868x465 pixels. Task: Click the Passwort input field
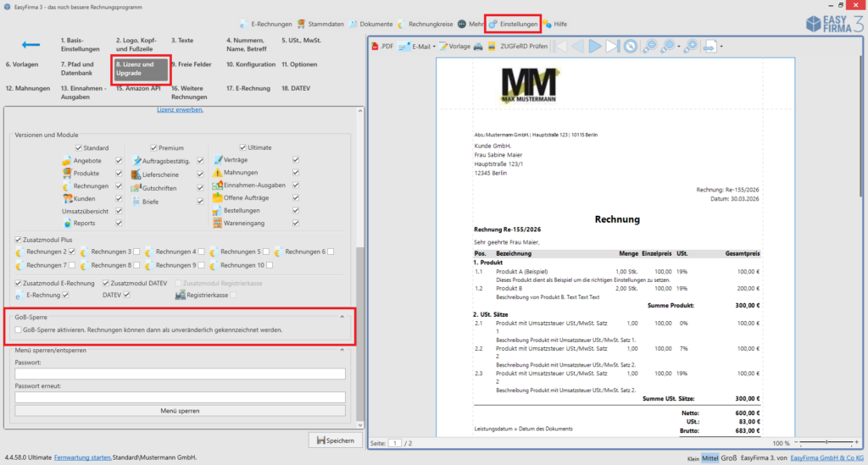(x=180, y=374)
